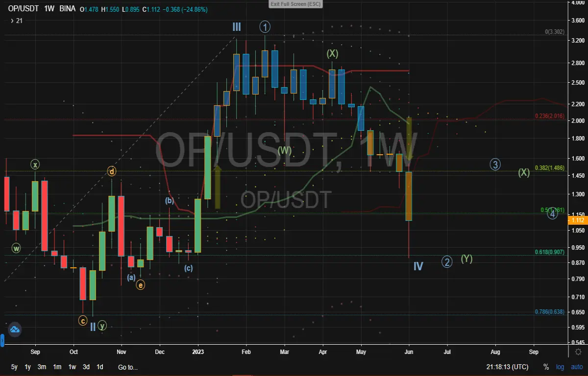
Task: Select the orange circled c label
Action: (x=83, y=321)
